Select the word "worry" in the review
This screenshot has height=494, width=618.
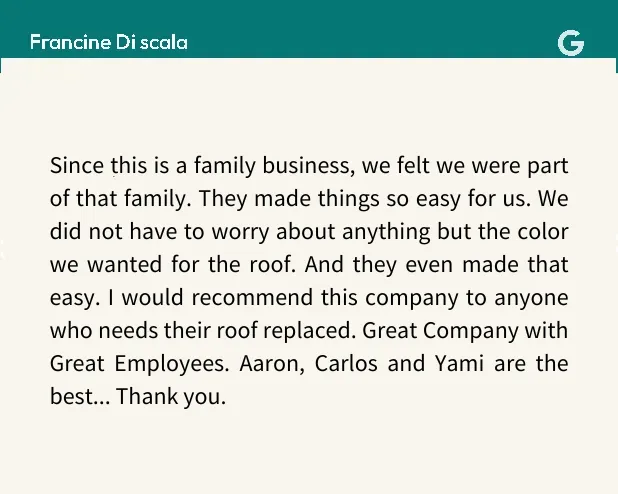[x=240, y=232]
